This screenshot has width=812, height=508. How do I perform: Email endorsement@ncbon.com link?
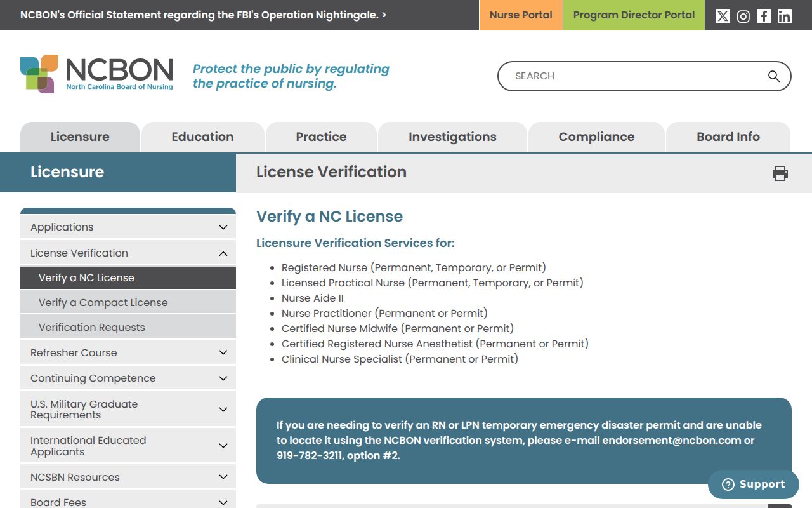(x=672, y=440)
